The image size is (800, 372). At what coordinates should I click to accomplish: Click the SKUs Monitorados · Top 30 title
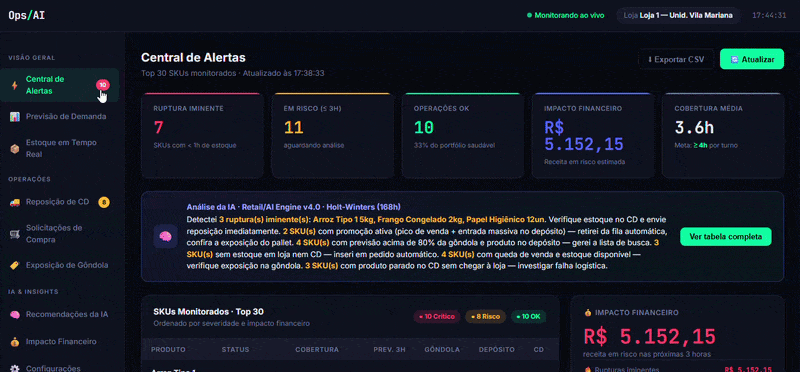pos(208,312)
